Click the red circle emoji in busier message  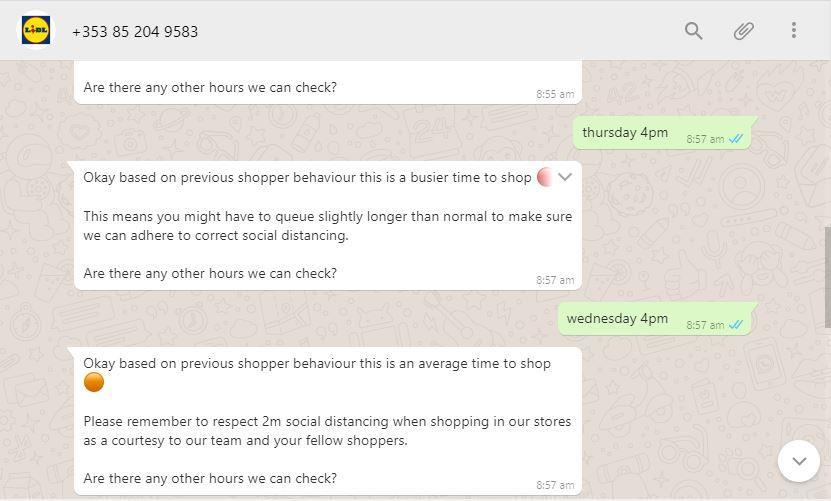pos(544,177)
